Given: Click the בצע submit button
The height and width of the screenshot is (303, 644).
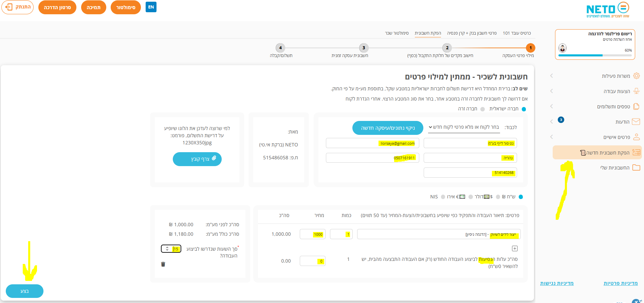Looking at the screenshot, I should (x=24, y=291).
